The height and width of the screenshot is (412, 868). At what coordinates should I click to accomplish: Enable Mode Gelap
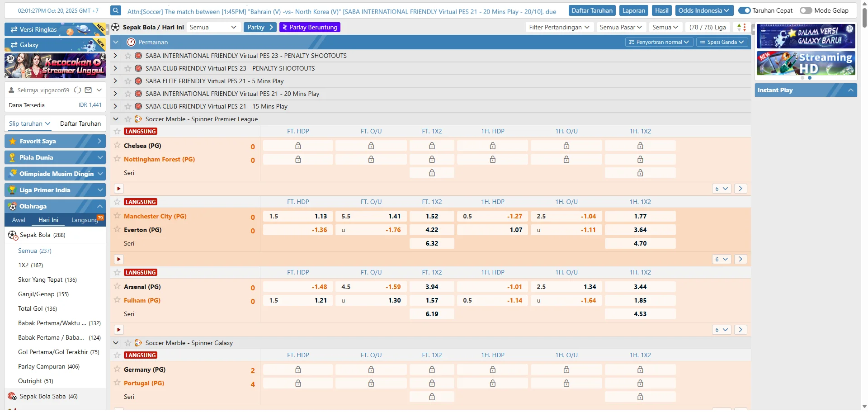[806, 10]
